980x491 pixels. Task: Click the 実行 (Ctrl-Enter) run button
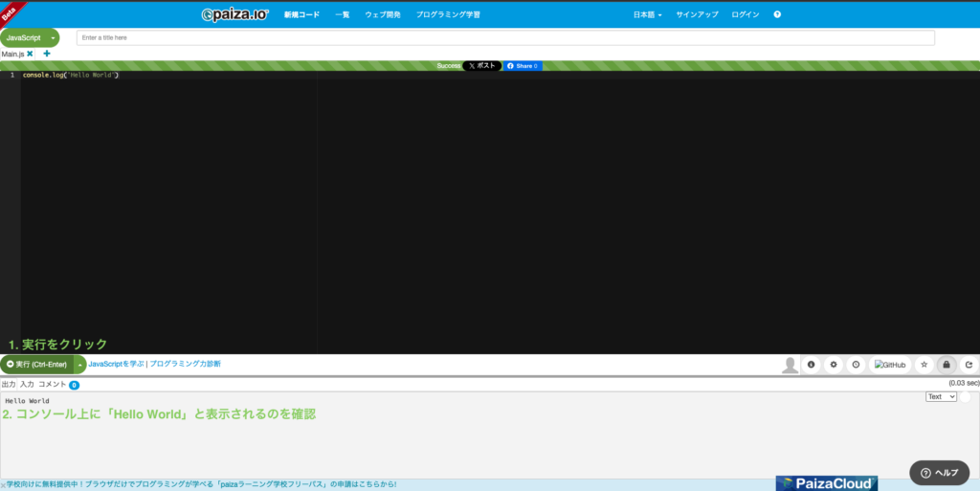[36, 365]
